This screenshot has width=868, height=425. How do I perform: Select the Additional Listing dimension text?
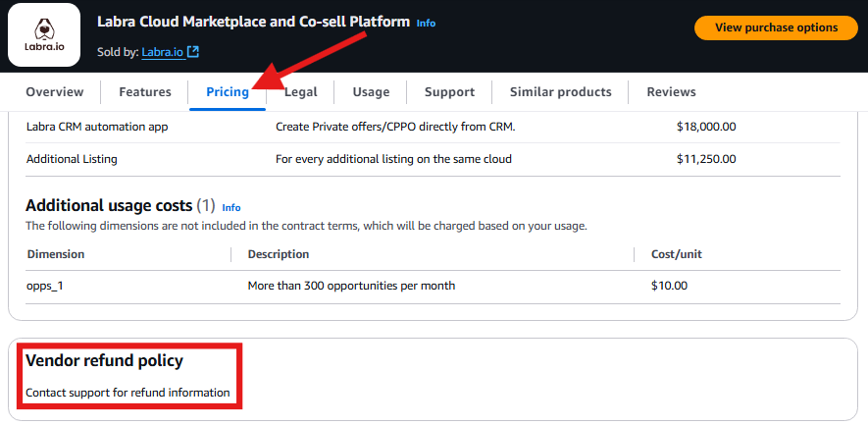(72, 159)
